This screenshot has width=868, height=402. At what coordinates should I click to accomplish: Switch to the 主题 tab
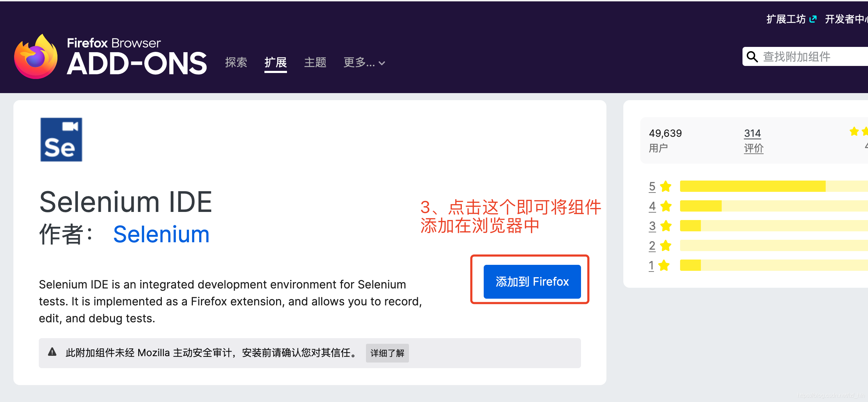315,63
